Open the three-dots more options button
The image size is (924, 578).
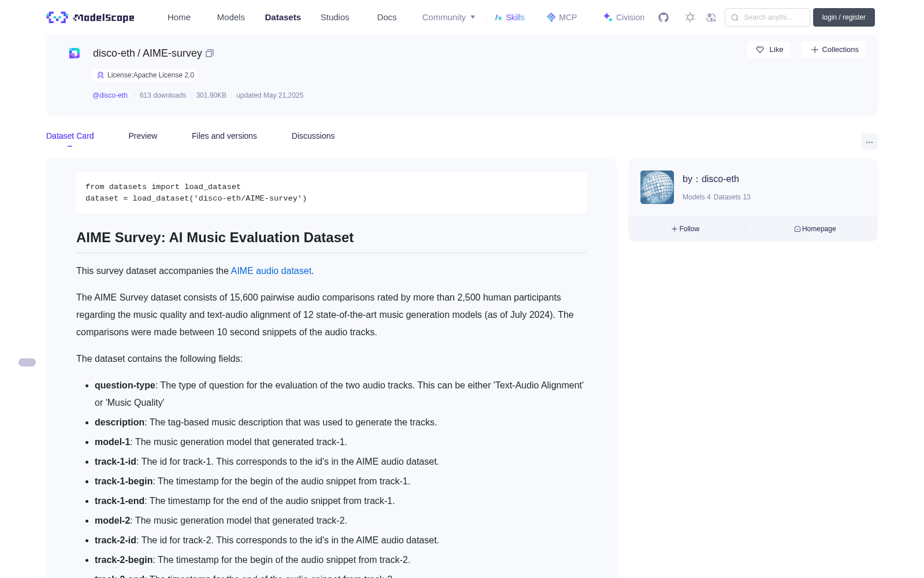[870, 142]
